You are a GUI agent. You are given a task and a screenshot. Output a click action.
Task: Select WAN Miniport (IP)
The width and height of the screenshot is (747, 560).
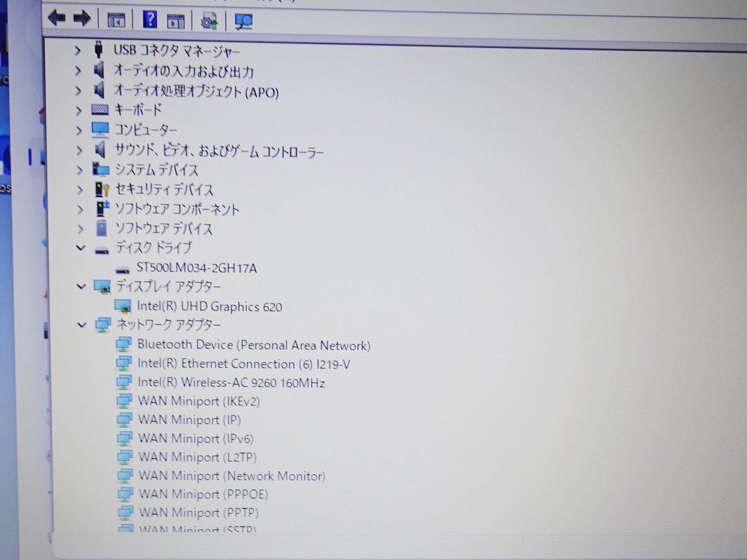(190, 420)
